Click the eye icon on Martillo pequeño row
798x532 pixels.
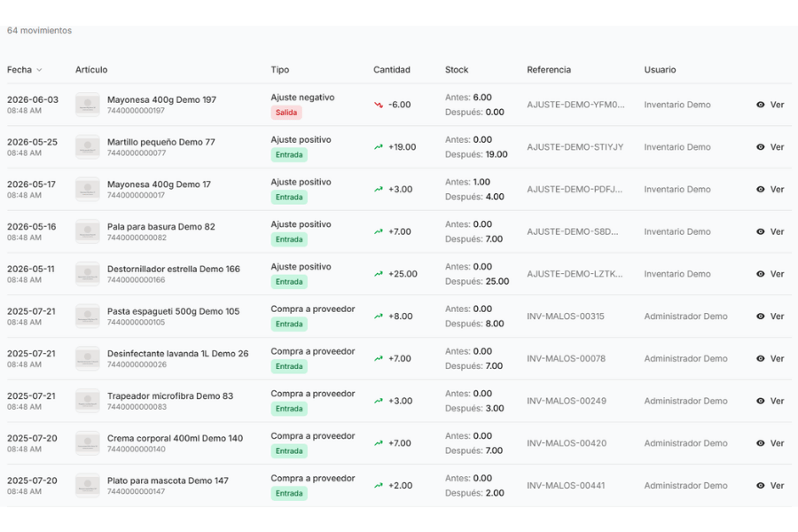761,146
